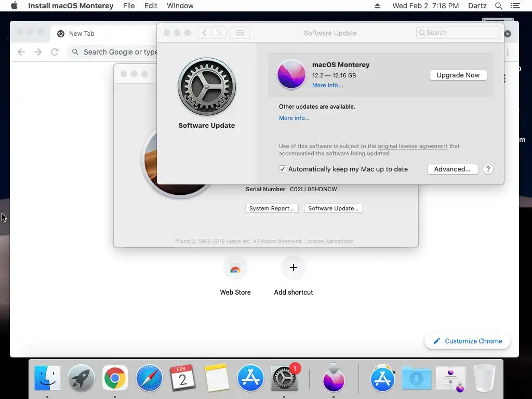The image size is (532, 399).
Task: Open Notification Center list icon
Action: tap(515, 6)
